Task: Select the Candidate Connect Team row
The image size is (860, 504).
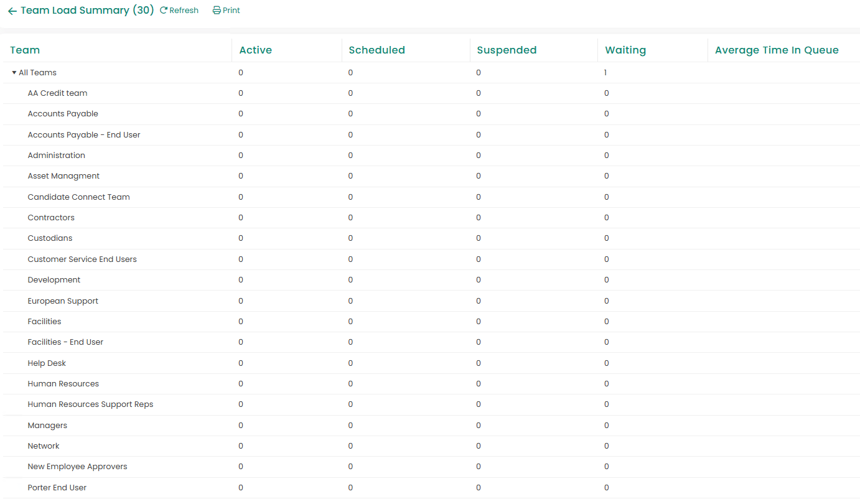Action: [x=78, y=197]
